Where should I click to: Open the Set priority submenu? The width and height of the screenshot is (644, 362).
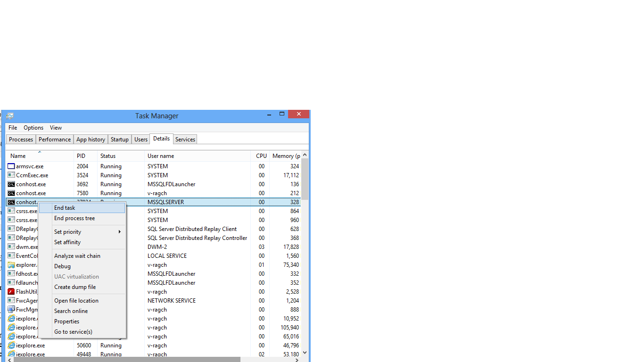click(82, 232)
